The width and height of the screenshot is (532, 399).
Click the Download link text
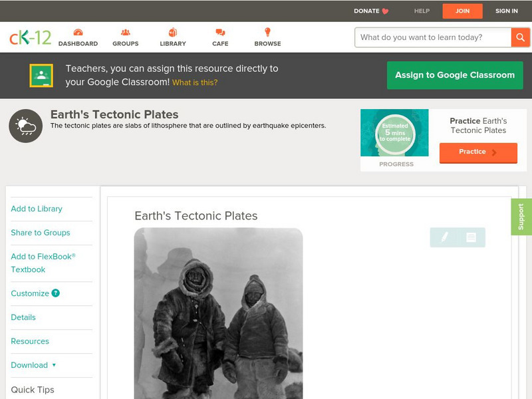pos(29,365)
